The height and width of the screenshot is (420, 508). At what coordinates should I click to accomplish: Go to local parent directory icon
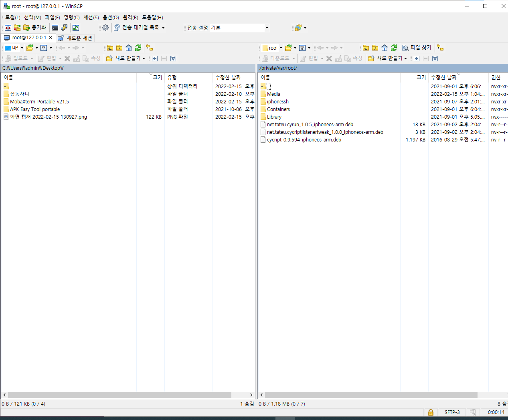tap(110, 48)
